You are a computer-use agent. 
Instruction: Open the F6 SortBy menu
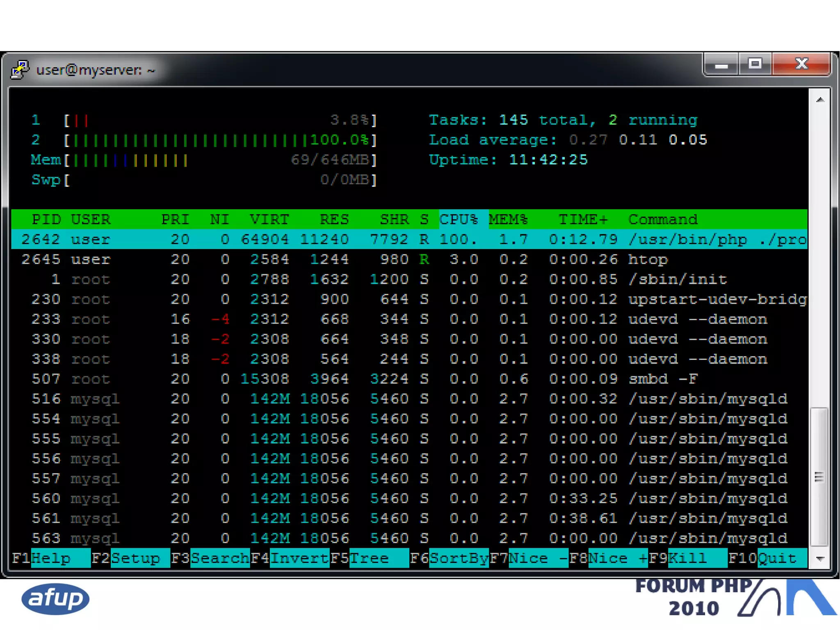459,558
